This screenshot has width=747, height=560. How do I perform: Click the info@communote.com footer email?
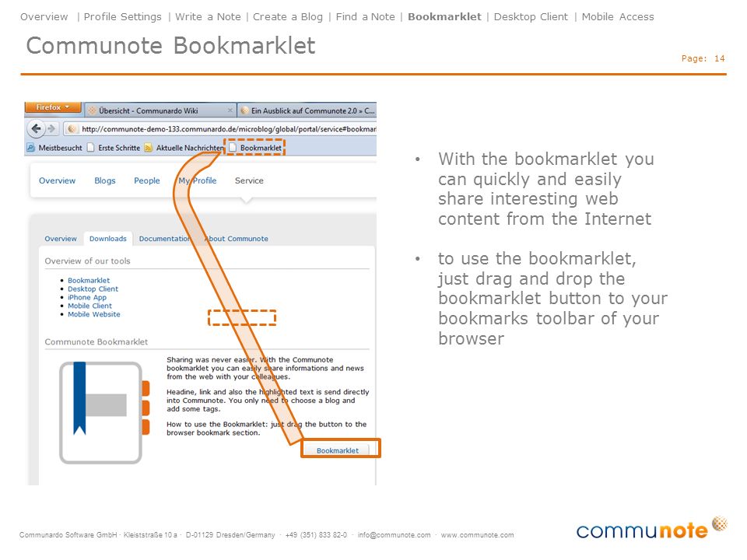pyautogui.click(x=394, y=535)
